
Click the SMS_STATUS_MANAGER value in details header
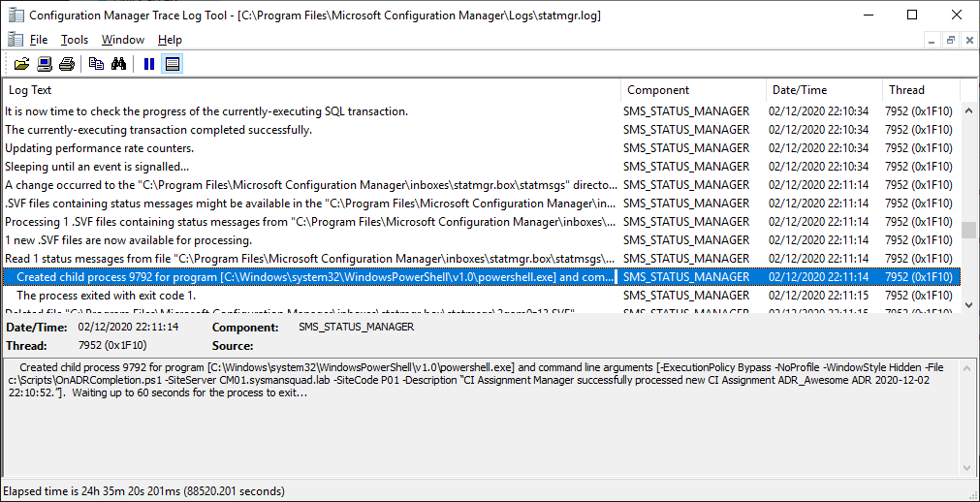(357, 327)
